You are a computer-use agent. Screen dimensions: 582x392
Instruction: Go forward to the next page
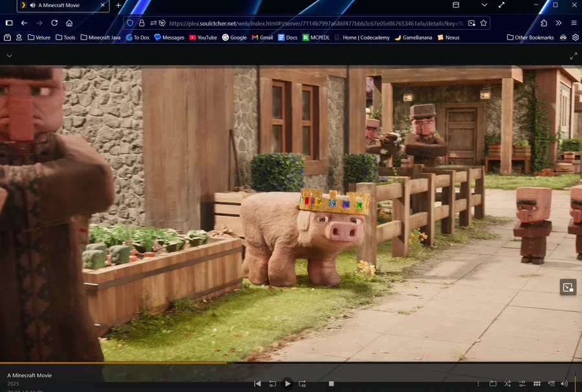pos(39,23)
